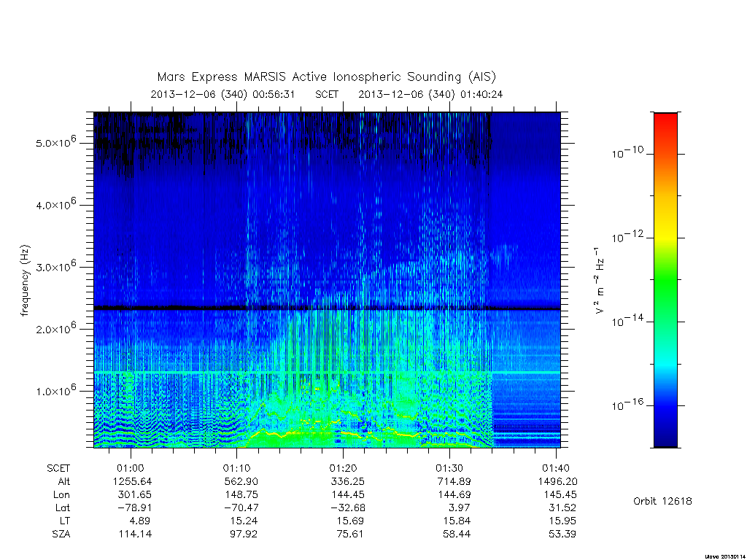Click the frequency (Hz) axis title
This screenshot has height=560, width=747.
pos(25,281)
